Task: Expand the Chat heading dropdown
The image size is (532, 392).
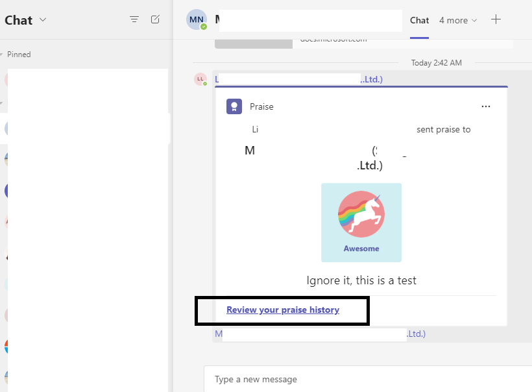Action: coord(43,19)
